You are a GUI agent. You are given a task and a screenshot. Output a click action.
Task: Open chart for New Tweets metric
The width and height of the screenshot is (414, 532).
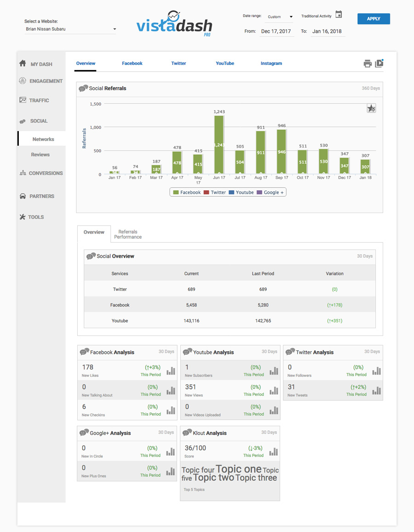click(377, 391)
